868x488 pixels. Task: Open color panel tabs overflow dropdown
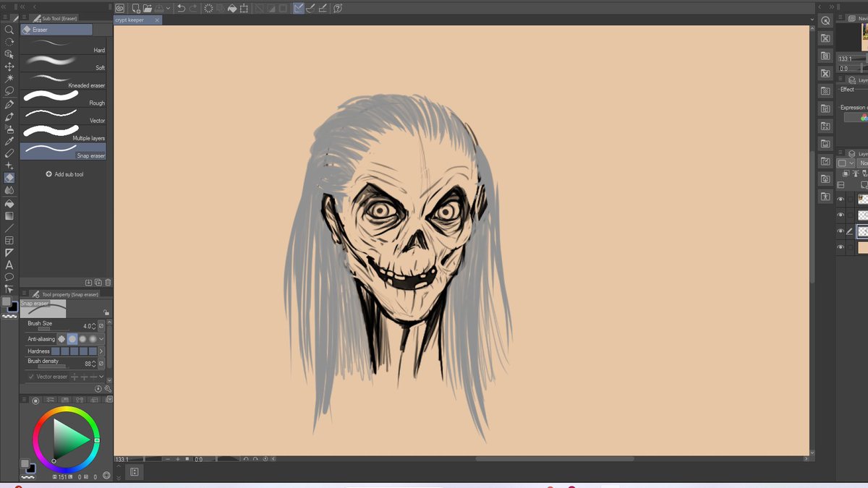click(x=109, y=401)
